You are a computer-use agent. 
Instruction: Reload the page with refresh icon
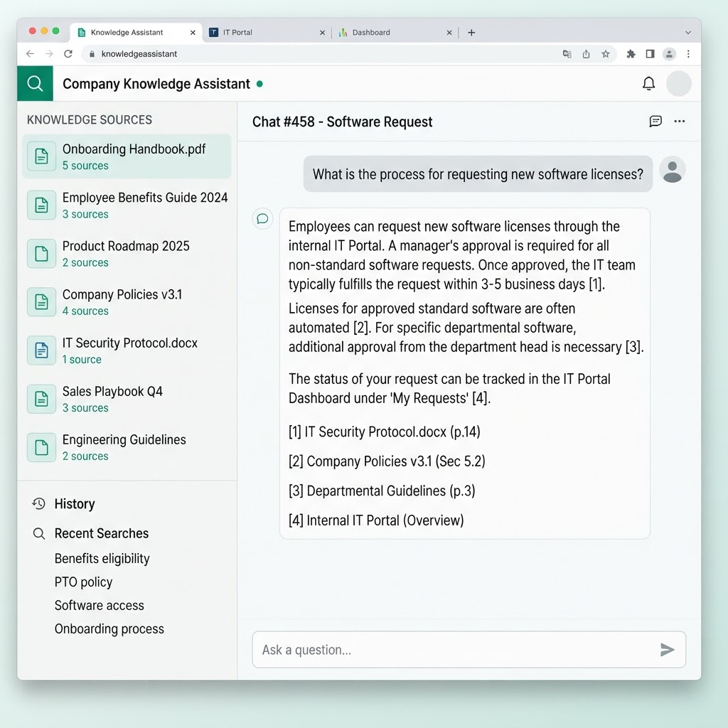click(x=68, y=54)
